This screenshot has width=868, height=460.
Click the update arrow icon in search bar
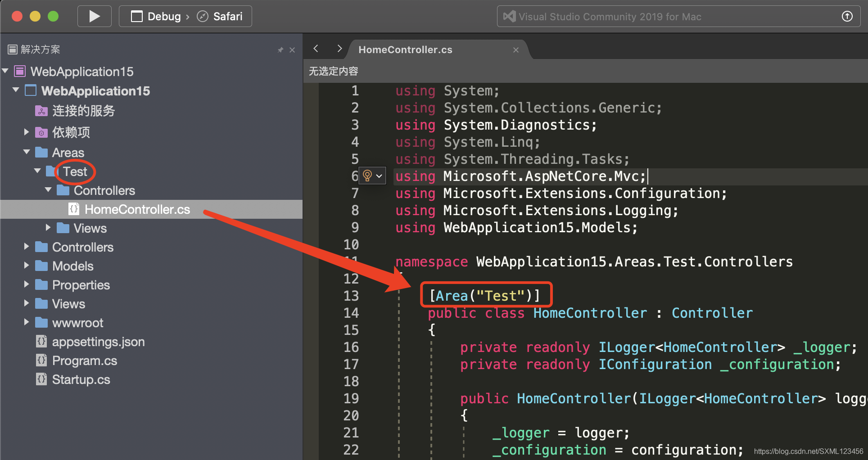coord(847,17)
